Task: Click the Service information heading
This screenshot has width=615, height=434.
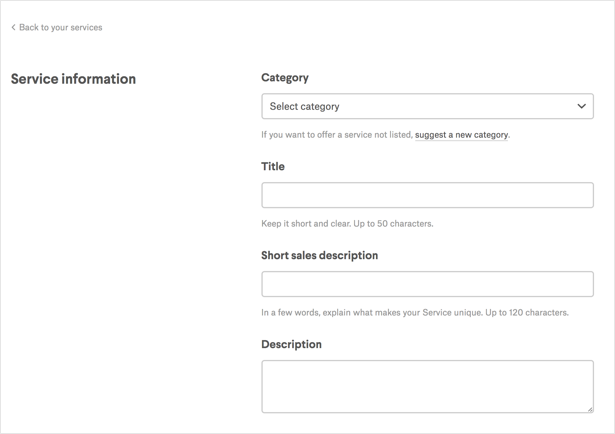Action: point(73,79)
